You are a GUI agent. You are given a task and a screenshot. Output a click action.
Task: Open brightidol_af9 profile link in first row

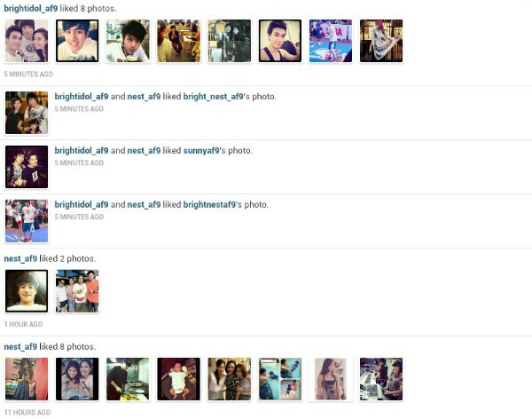(x=31, y=9)
